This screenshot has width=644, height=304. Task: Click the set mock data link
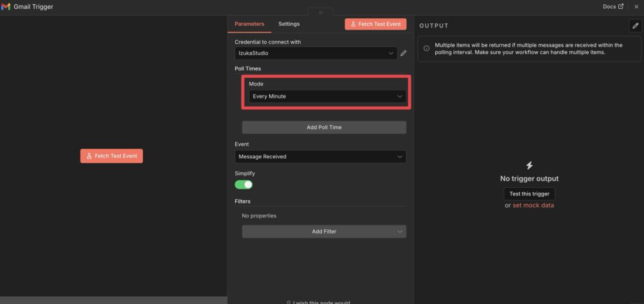click(533, 205)
